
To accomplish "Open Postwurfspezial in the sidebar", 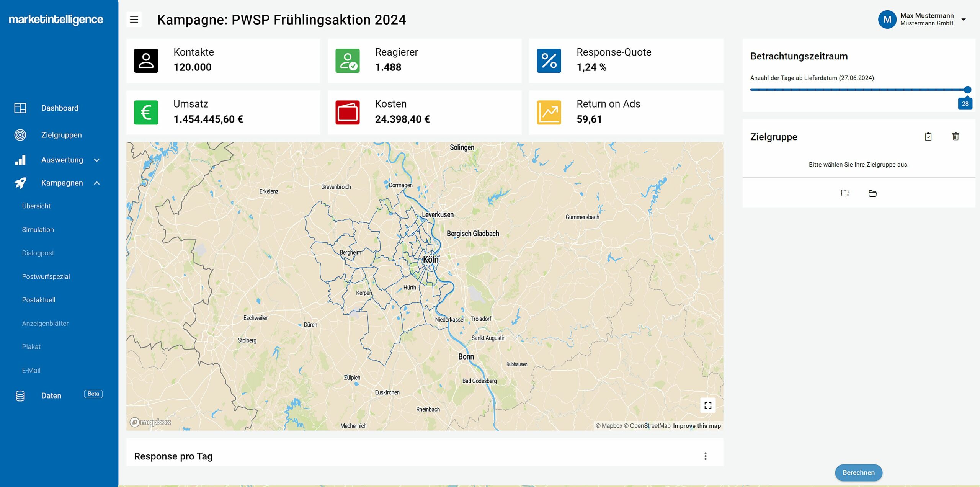I will (x=46, y=276).
